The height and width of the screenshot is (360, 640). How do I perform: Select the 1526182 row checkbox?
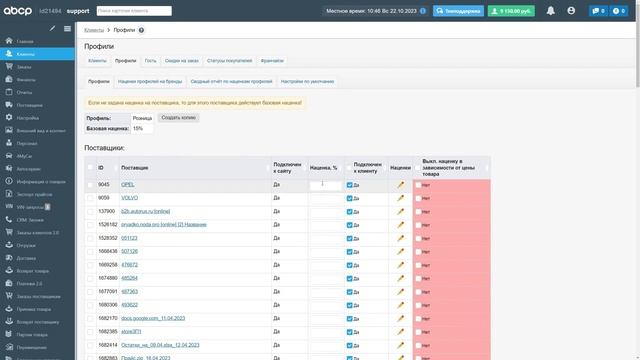tap(90, 225)
